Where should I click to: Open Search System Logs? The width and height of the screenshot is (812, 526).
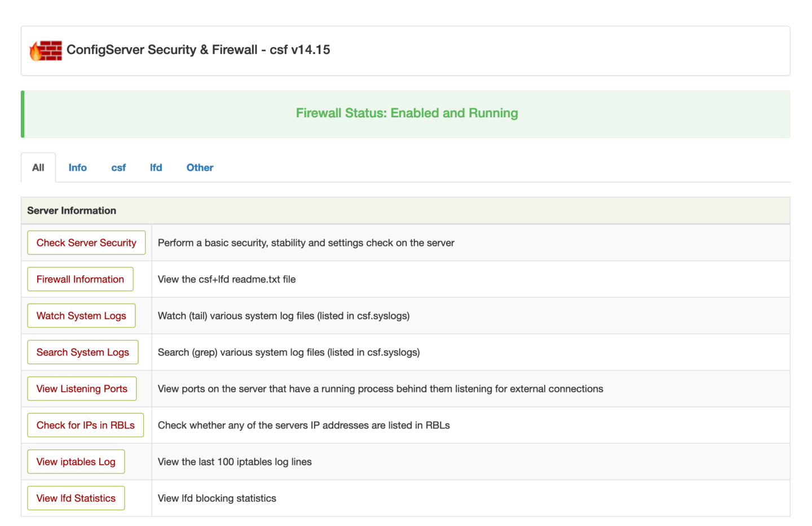82,352
